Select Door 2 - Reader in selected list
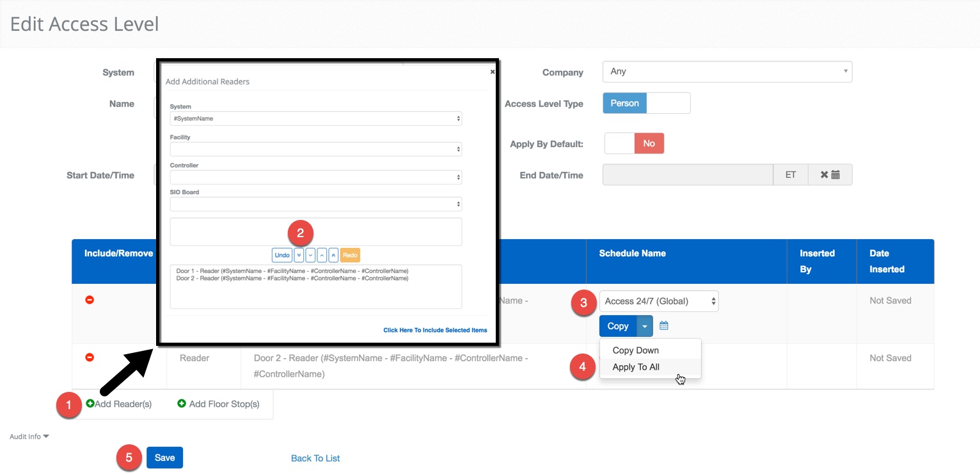Image resolution: width=980 pixels, height=475 pixels. (292, 279)
